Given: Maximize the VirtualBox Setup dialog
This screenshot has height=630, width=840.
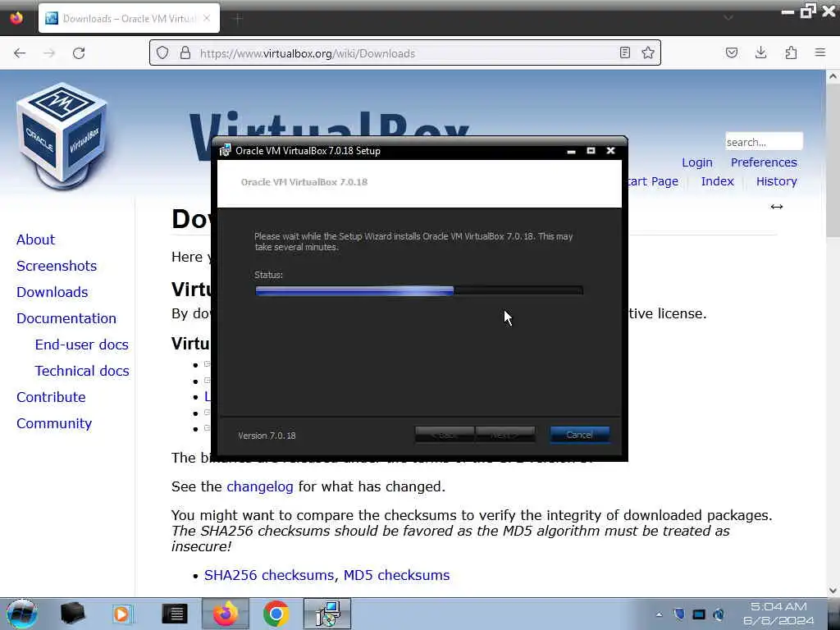Looking at the screenshot, I should (x=591, y=151).
